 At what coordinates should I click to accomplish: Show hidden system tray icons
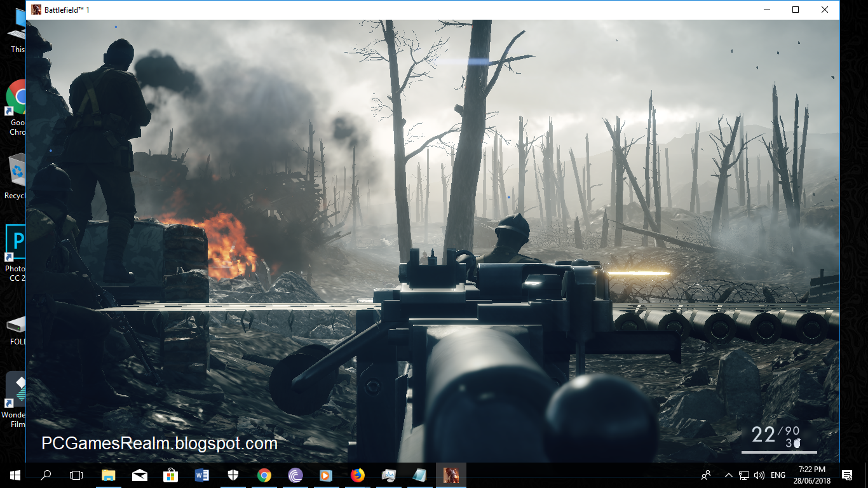pyautogui.click(x=728, y=475)
